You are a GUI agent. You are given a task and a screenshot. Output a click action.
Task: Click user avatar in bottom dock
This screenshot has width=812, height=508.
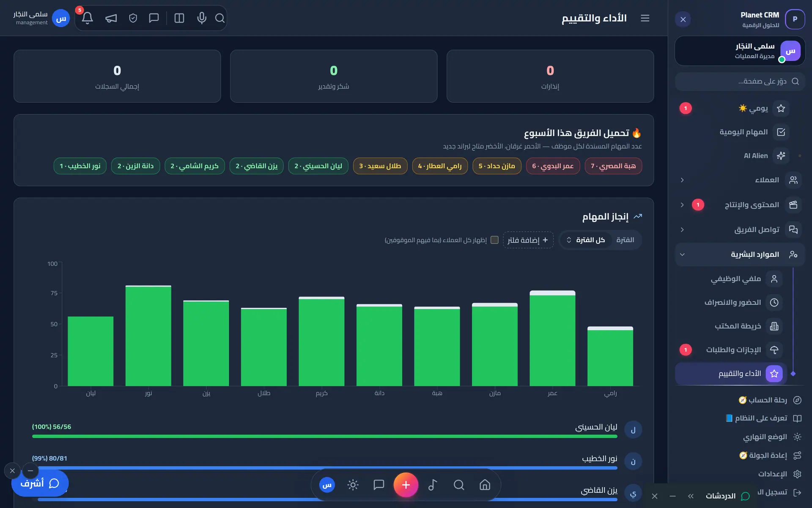tap(327, 485)
